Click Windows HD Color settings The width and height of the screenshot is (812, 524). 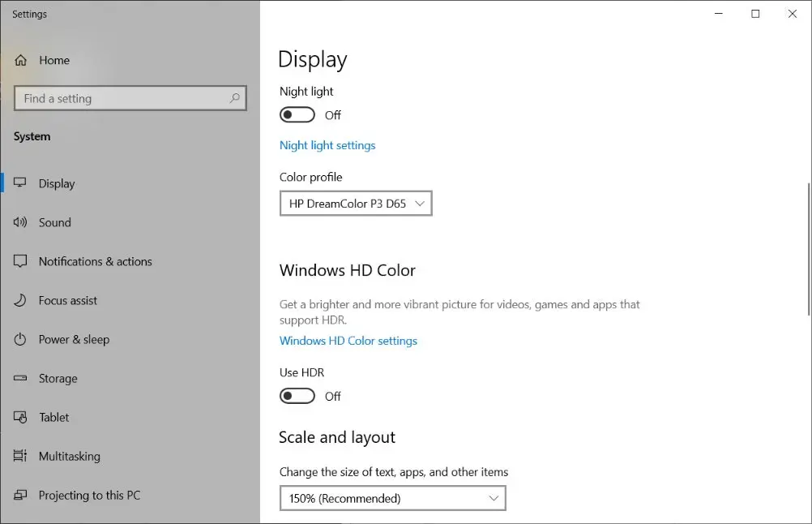[348, 341]
